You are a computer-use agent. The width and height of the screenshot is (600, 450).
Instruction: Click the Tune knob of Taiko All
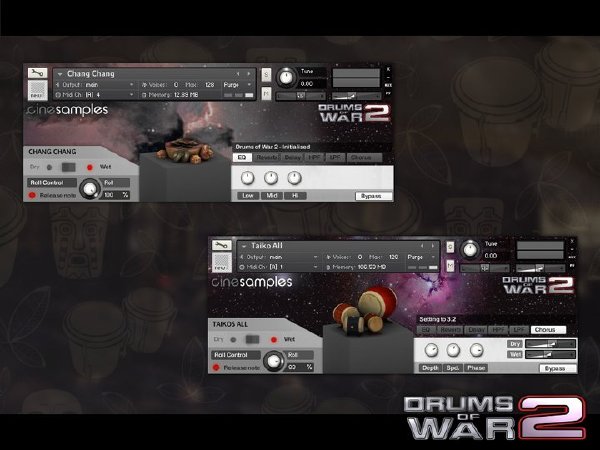coord(470,249)
